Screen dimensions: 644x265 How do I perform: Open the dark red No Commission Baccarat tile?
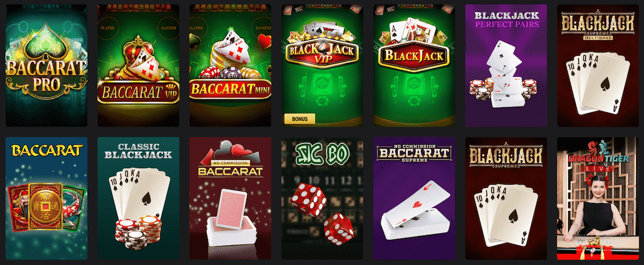[x=230, y=198]
